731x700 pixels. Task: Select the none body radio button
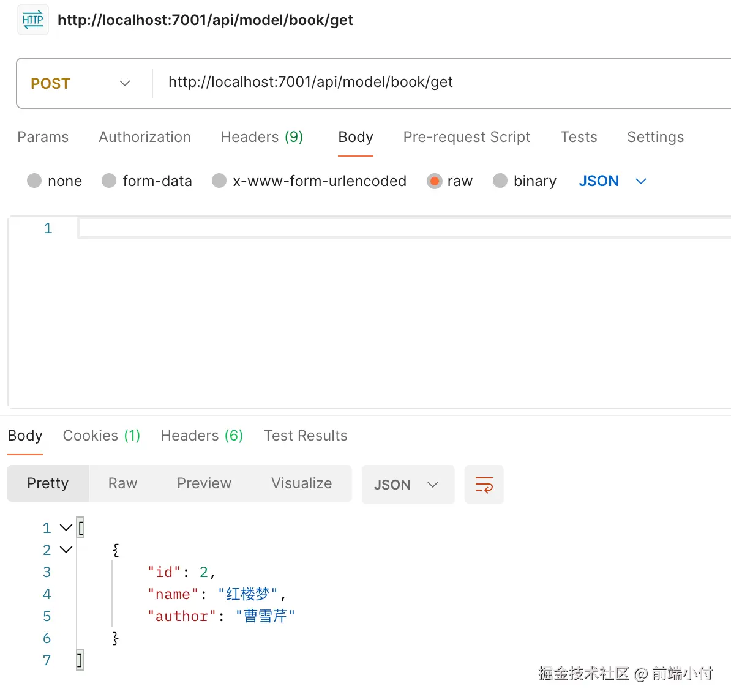tap(35, 181)
